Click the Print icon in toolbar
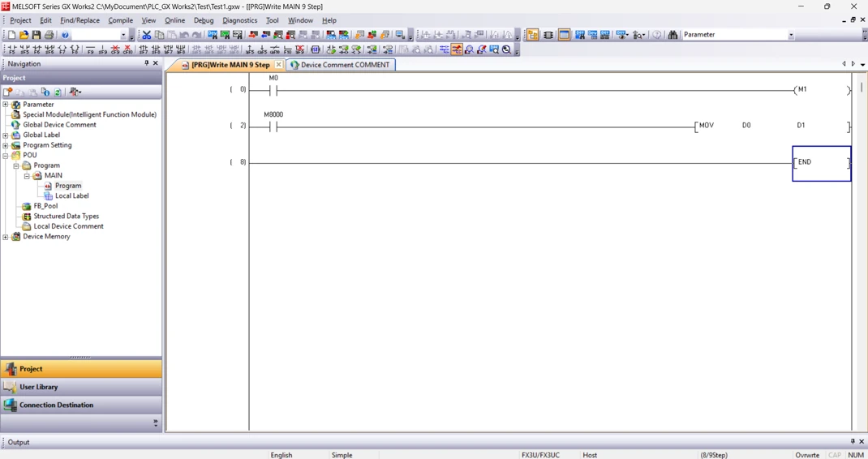 point(49,35)
